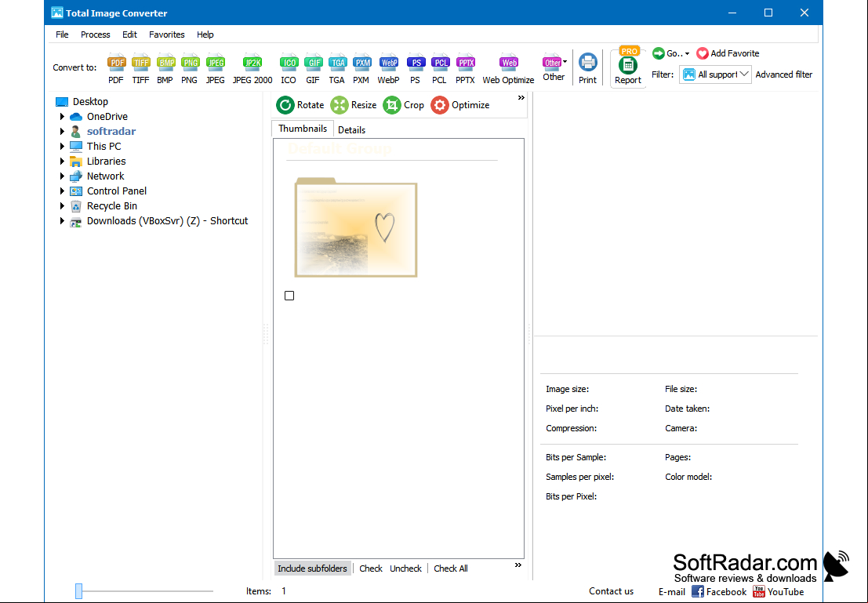Expand the Network tree node
The image size is (868, 603).
(62, 176)
